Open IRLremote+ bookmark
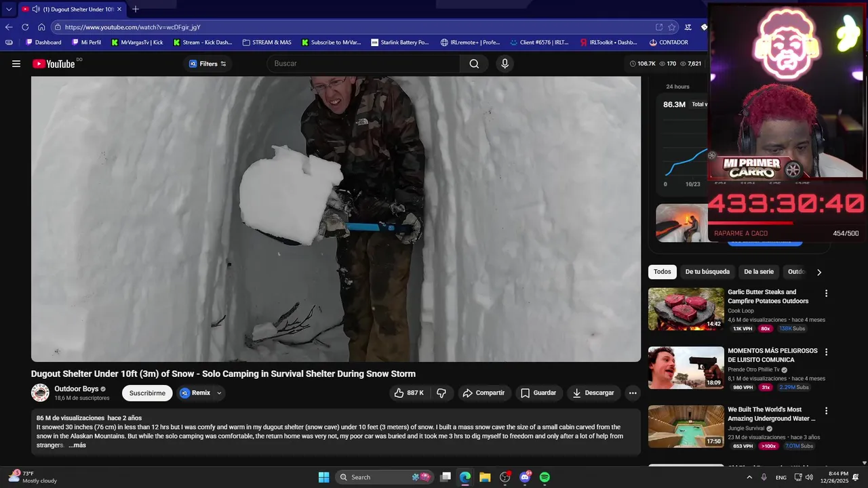The width and height of the screenshot is (868, 488). 470,42
